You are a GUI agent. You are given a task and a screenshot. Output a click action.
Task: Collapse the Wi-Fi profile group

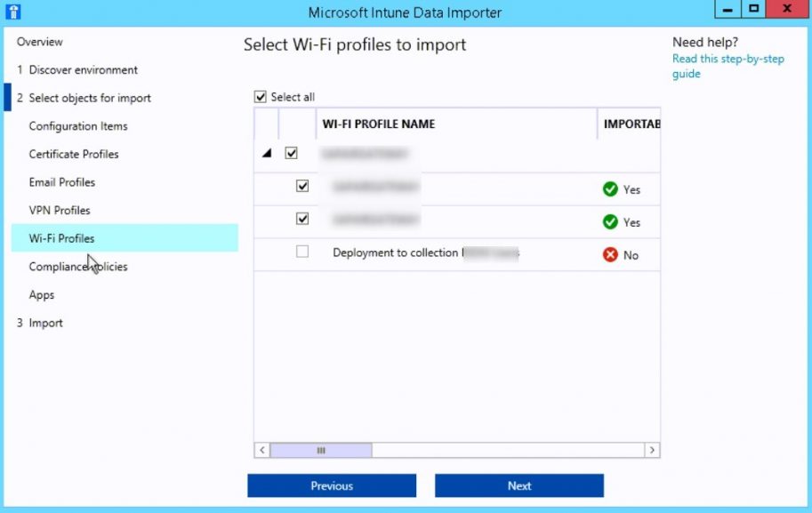269,153
